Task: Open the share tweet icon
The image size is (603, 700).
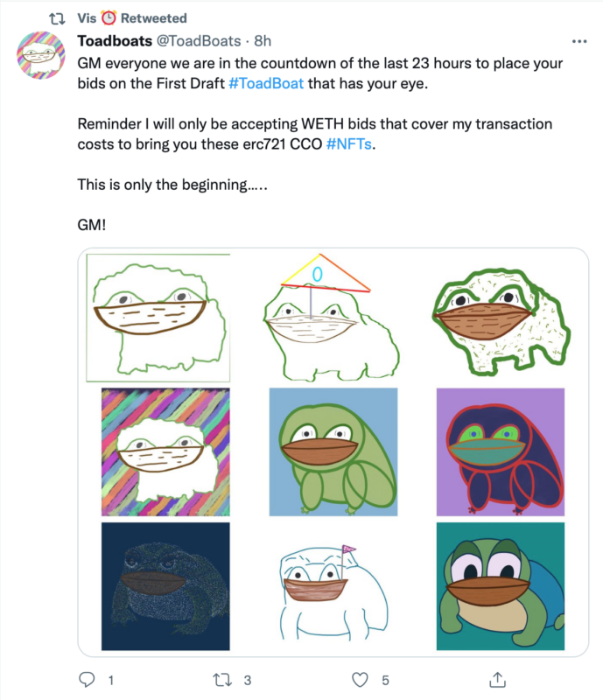Action: (496, 679)
